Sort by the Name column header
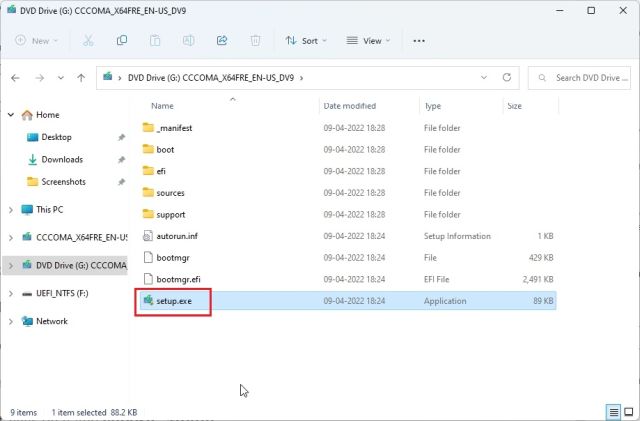This screenshot has height=421, width=640. 162,106
